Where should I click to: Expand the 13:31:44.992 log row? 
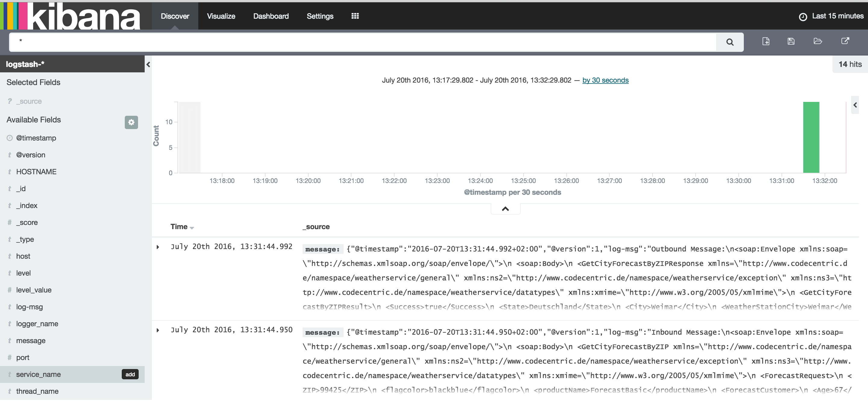158,247
